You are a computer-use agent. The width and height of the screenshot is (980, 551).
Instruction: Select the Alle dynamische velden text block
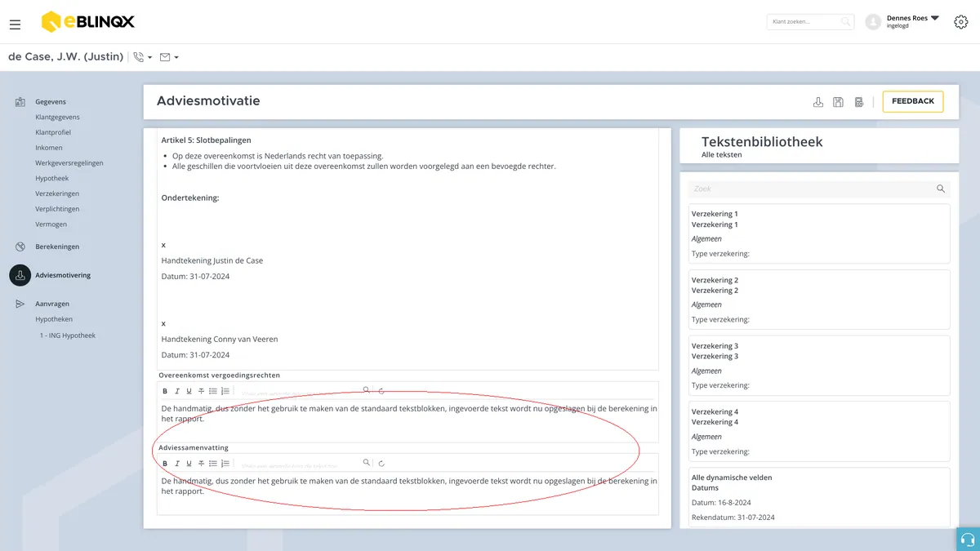click(819, 498)
